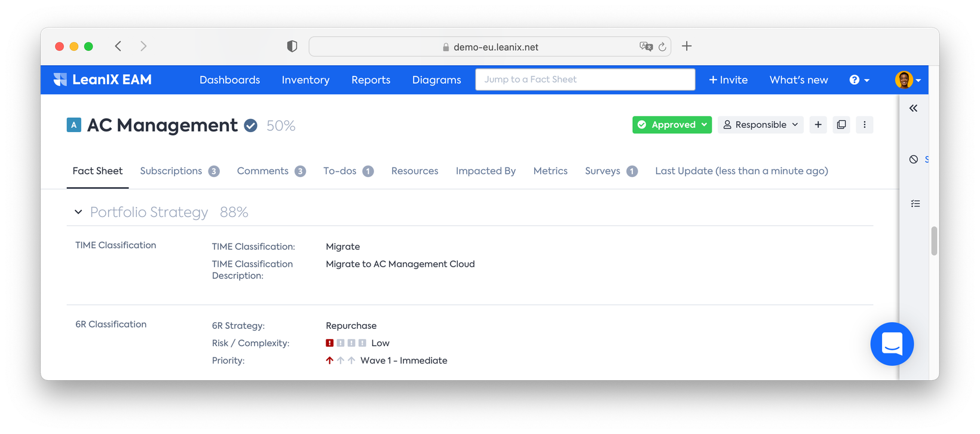The image size is (980, 434).
Task: Click the copy fact sheet icon
Action: coord(841,124)
